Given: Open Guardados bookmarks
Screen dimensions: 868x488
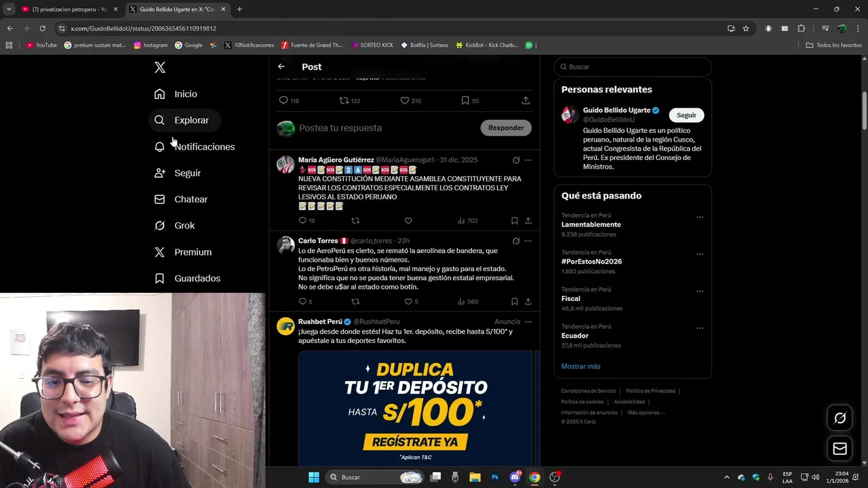Looking at the screenshot, I should [187, 278].
